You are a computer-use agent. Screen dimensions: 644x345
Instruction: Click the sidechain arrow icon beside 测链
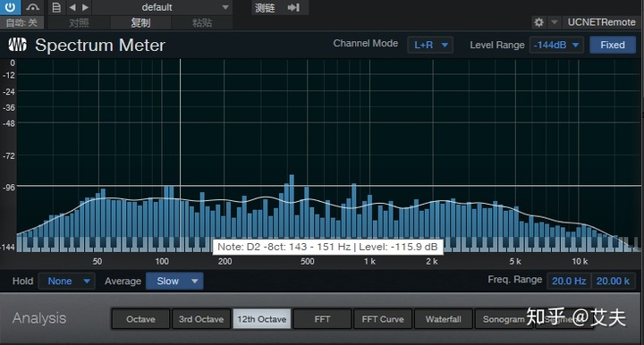point(293,7)
